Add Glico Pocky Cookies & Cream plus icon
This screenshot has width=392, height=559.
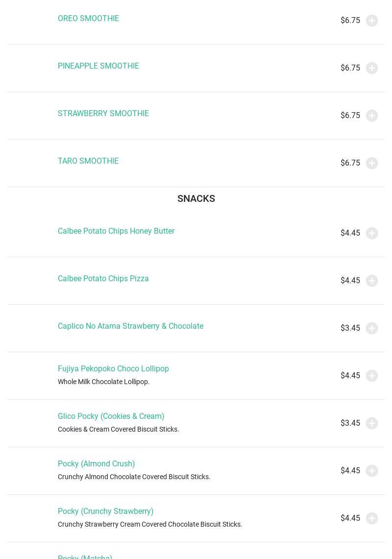[x=372, y=423]
